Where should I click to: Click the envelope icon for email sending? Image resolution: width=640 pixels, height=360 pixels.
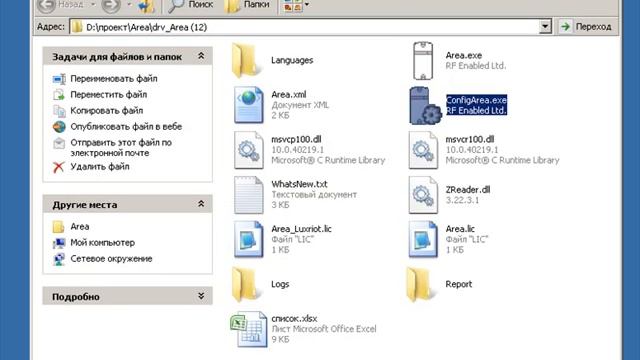click(x=59, y=143)
